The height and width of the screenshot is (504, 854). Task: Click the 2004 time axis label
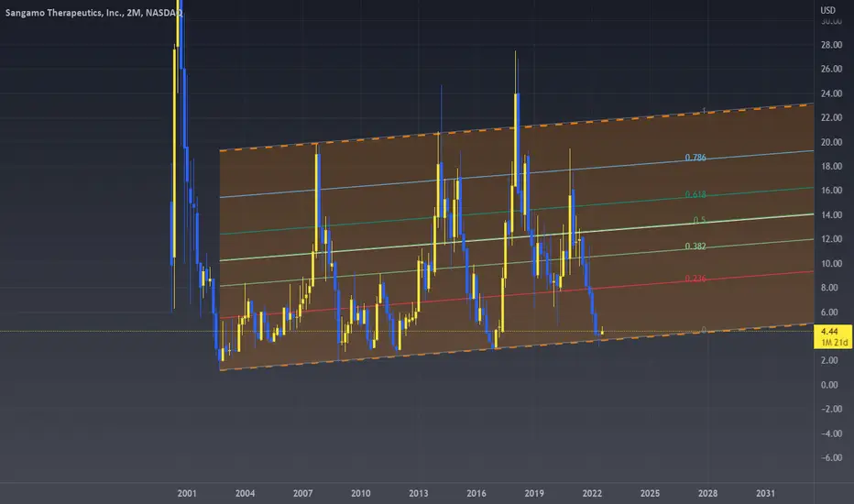(x=245, y=493)
